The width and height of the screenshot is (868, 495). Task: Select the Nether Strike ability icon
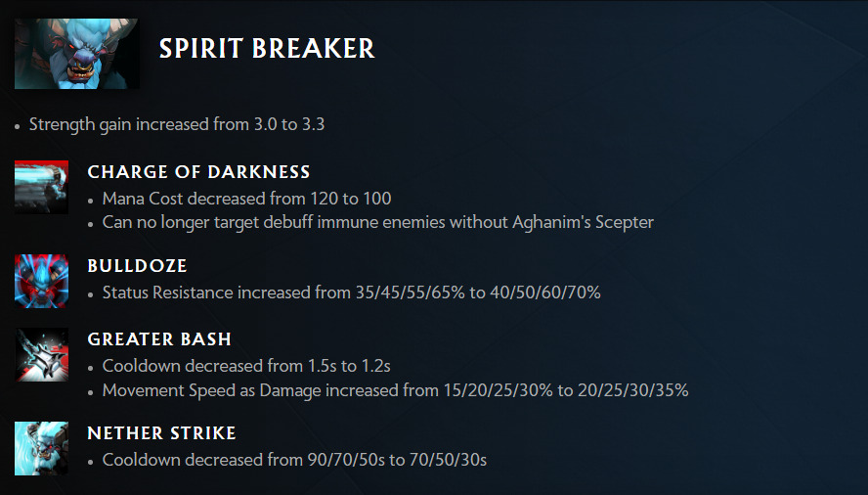[x=41, y=448]
